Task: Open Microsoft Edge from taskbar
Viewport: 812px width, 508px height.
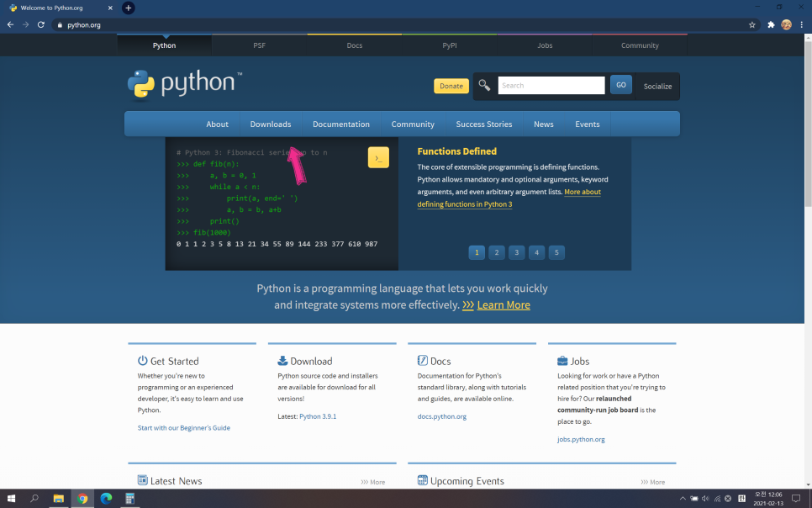Action: click(x=106, y=499)
